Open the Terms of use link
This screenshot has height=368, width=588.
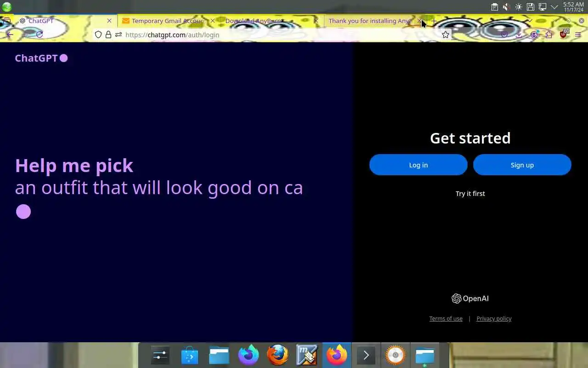coord(446,318)
